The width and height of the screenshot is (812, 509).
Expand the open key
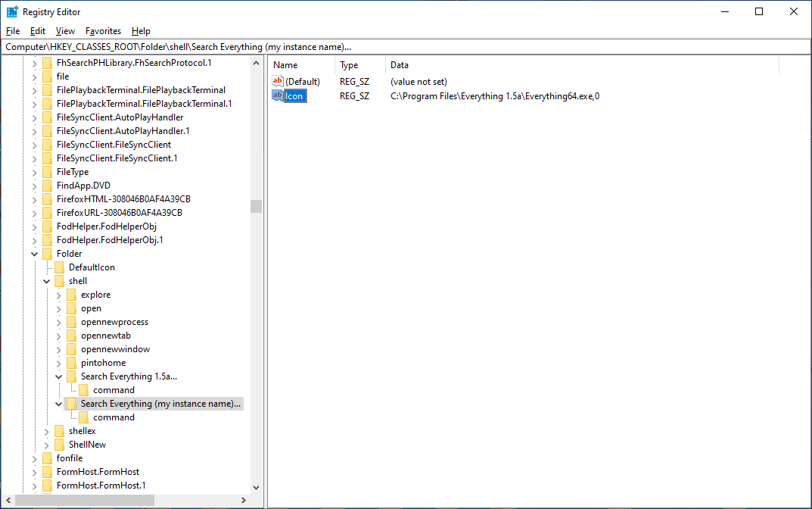pyautogui.click(x=58, y=308)
